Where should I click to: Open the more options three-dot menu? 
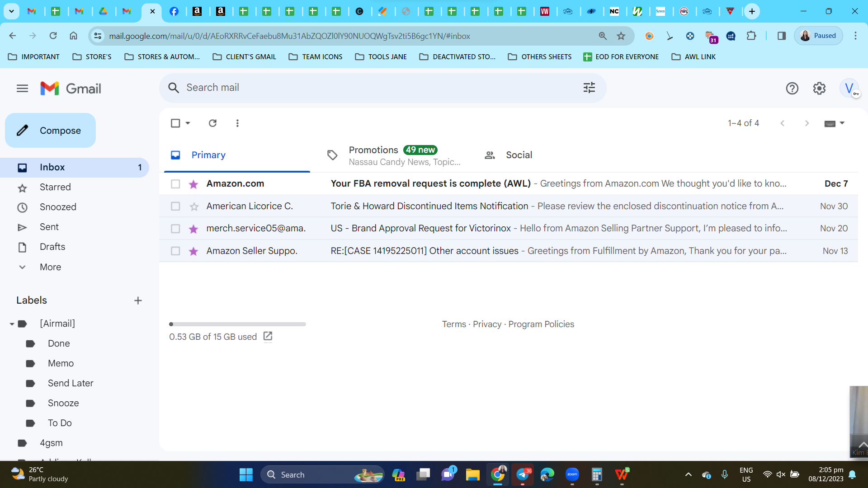coord(237,123)
